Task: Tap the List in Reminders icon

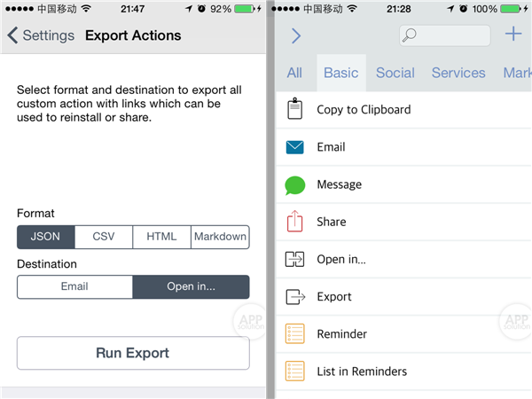Action: (x=294, y=372)
